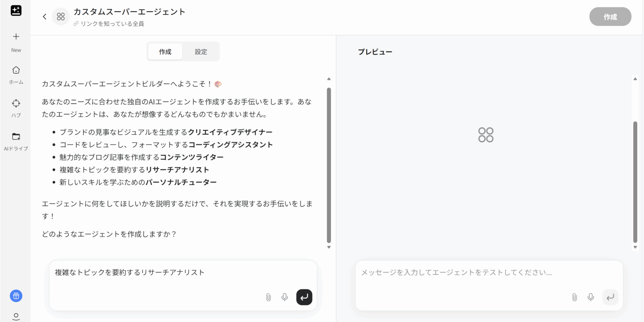
Task: Start voice input in builder chat
Action: (285, 297)
